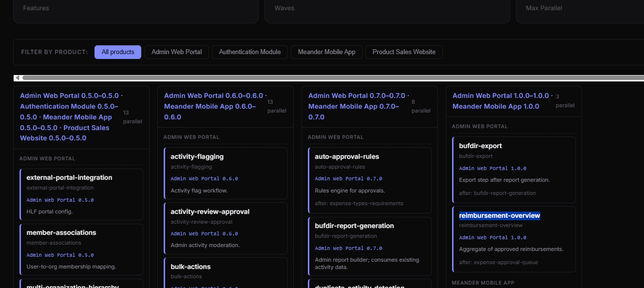This screenshot has height=288, width=644.
Task: Click 'HLF portal config.' description
Action: (x=50, y=211)
